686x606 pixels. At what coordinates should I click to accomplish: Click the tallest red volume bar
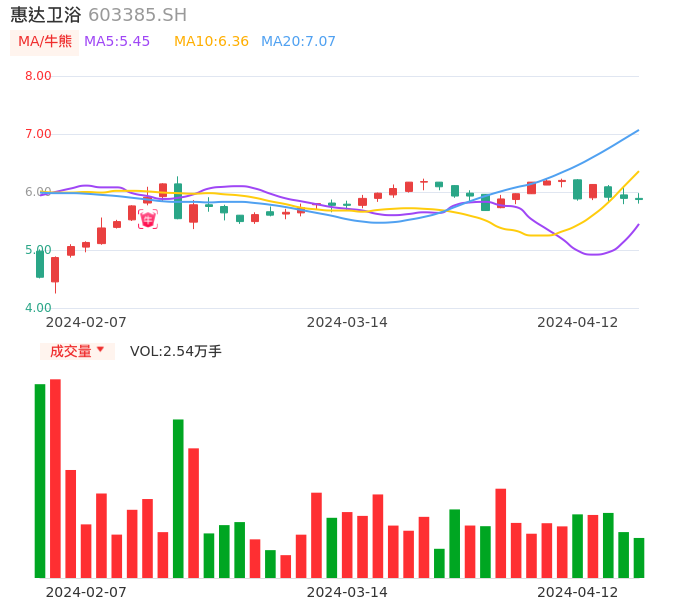point(55,478)
